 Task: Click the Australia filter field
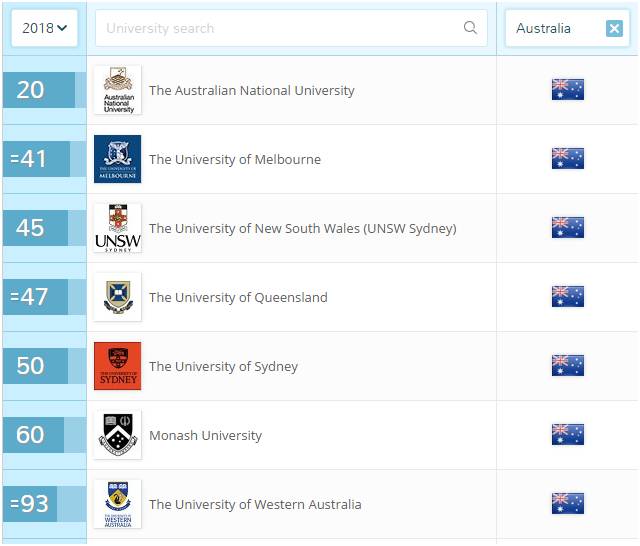click(x=567, y=28)
